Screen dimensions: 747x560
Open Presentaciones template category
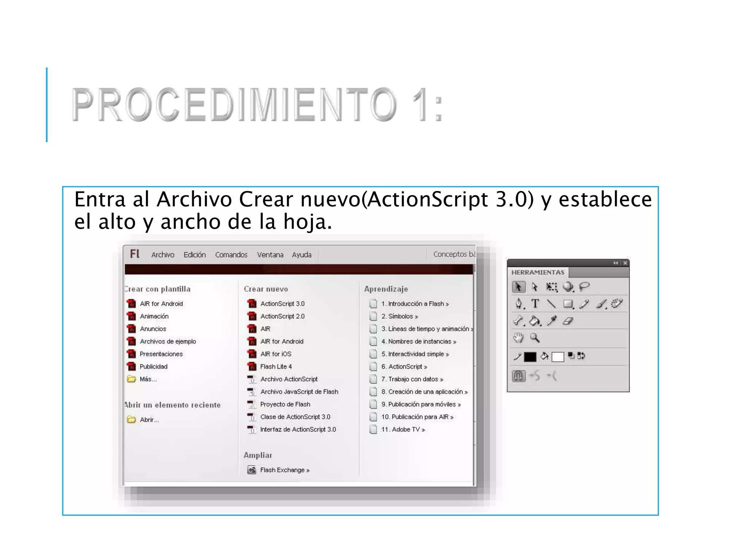[x=161, y=354]
